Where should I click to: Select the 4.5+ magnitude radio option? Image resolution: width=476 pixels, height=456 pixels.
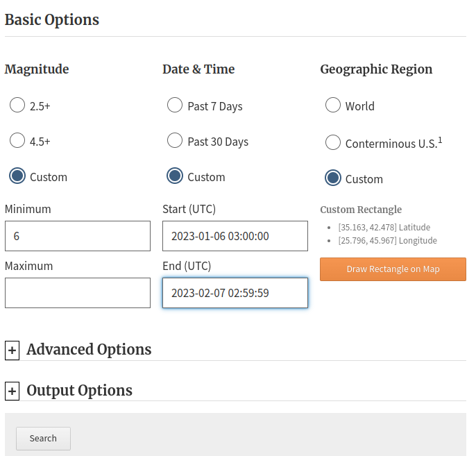17,141
